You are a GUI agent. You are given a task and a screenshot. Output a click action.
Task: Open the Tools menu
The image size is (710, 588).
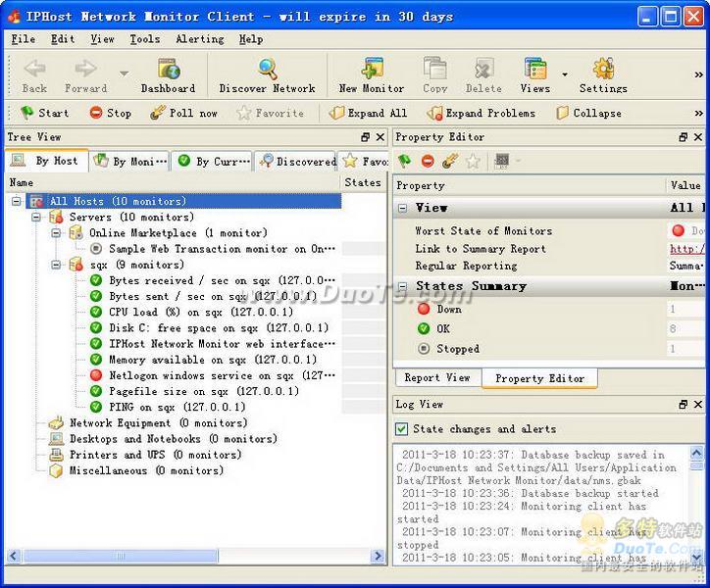click(145, 39)
